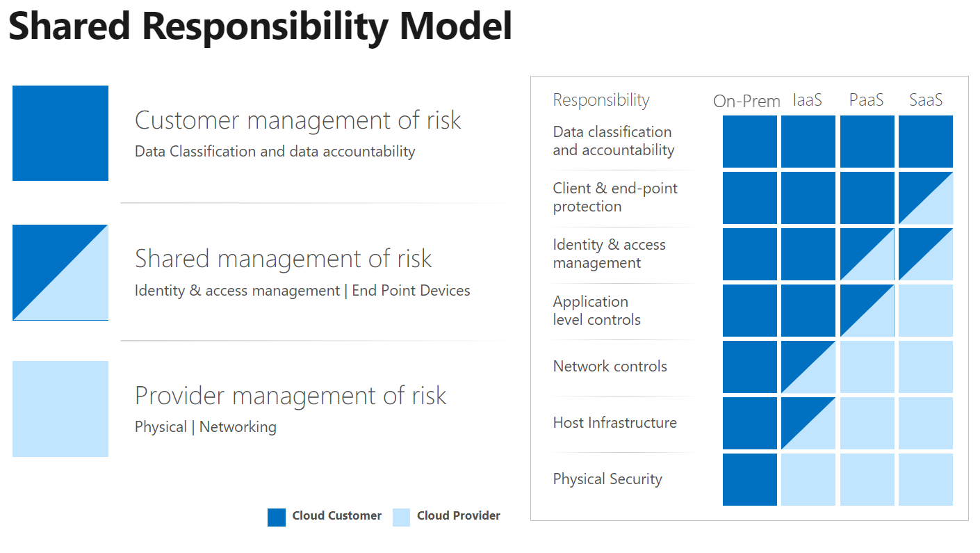This screenshot has height=553, width=980.
Task: Select the IaaS Network controls split cell
Action: (x=808, y=367)
